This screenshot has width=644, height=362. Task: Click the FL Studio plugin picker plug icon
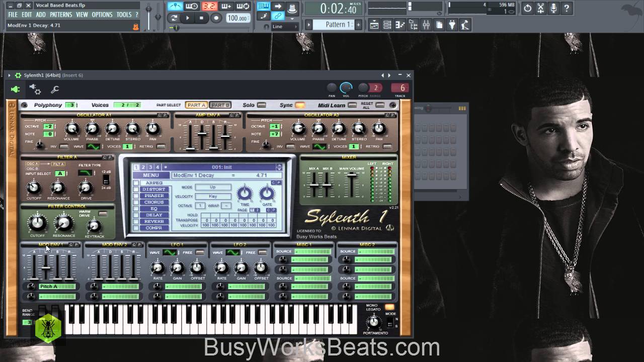click(x=453, y=24)
